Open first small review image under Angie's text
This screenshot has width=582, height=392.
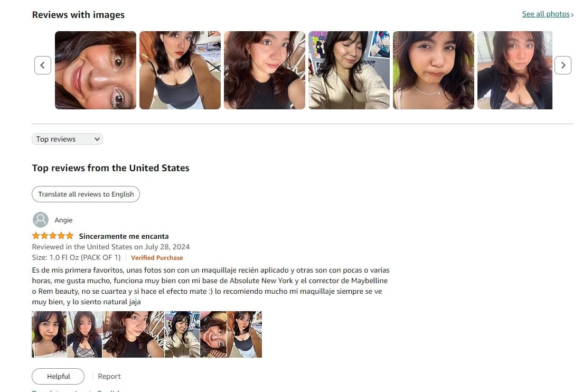click(x=49, y=334)
